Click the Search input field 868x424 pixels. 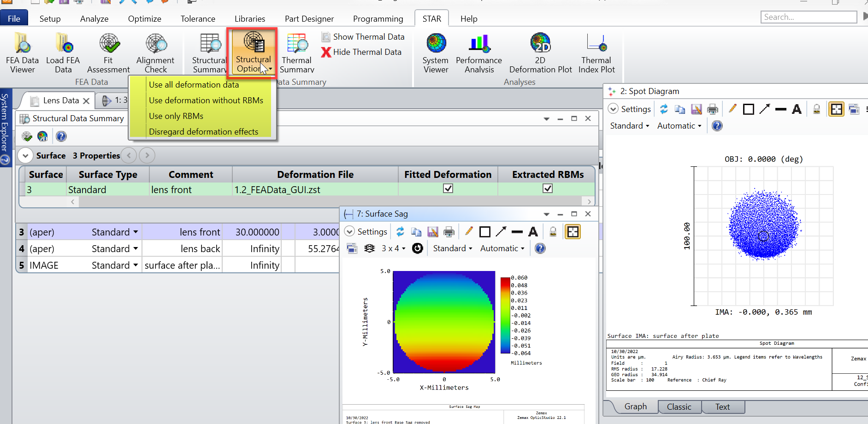[x=809, y=17]
